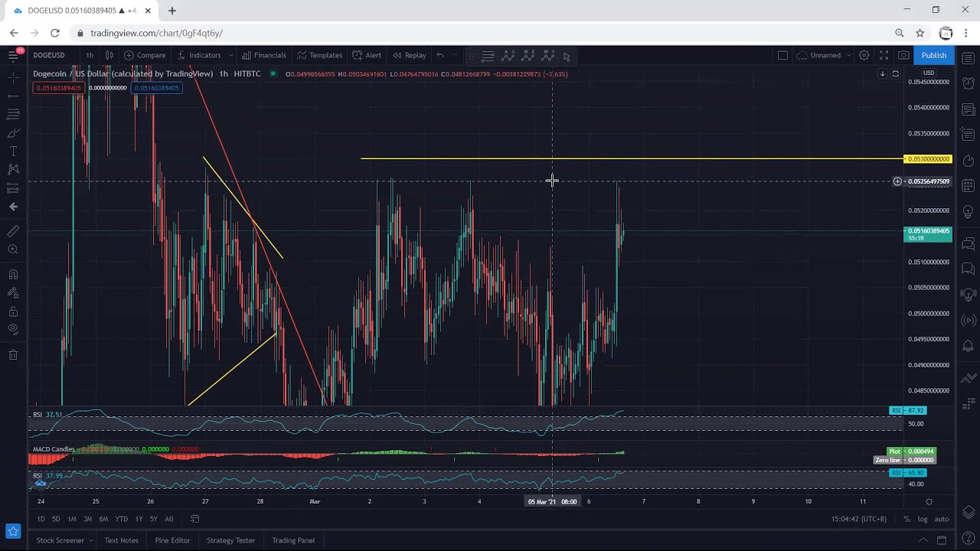
Task: Open chart settings gear icon
Action: coord(864,55)
